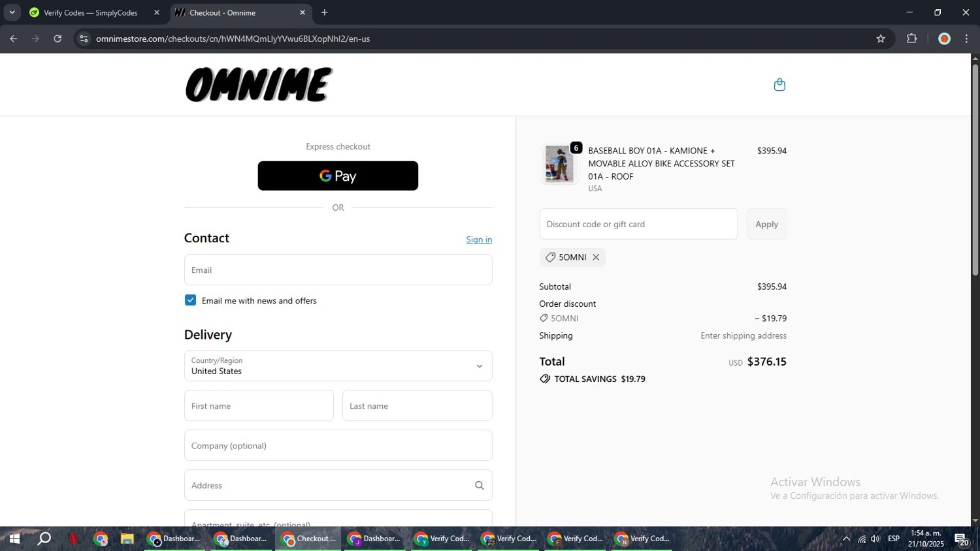980x551 pixels.
Task: Open a new browser tab
Action: tap(325, 12)
